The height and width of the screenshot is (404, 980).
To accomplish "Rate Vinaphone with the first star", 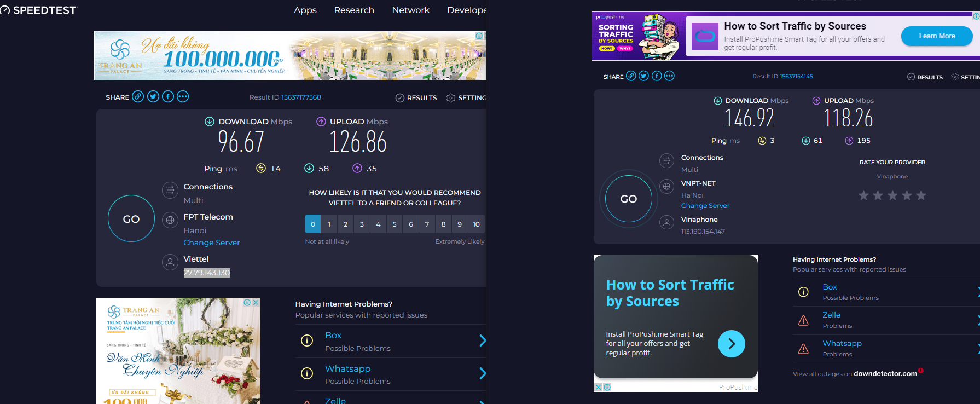I will 863,195.
